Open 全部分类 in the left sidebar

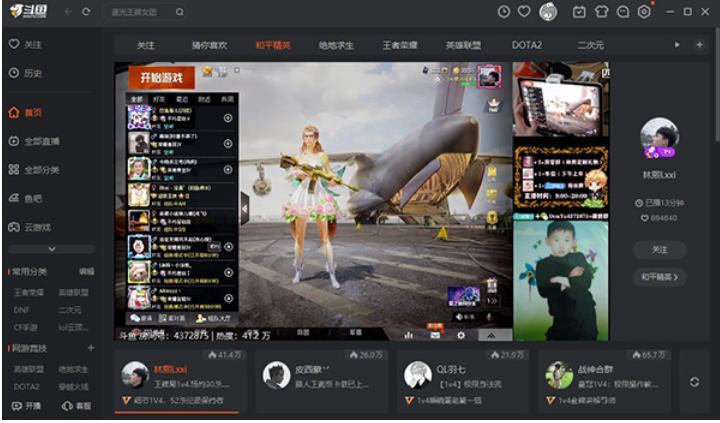coord(34,170)
